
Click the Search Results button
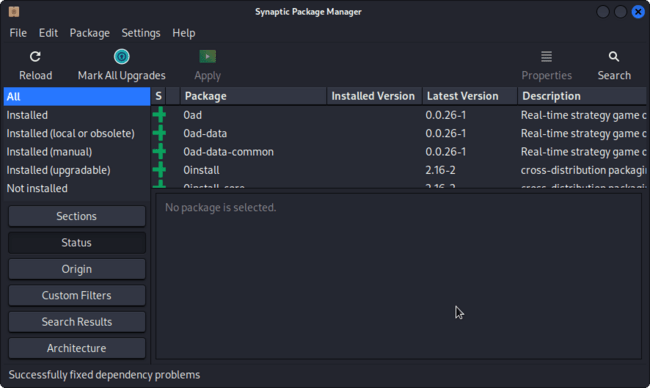click(x=77, y=322)
